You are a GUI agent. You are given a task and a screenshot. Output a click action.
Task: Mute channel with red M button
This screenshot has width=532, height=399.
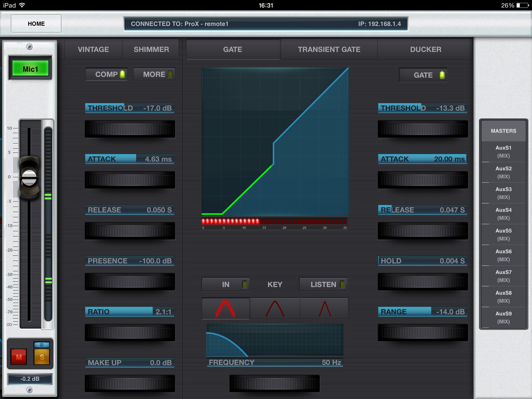[19, 357]
